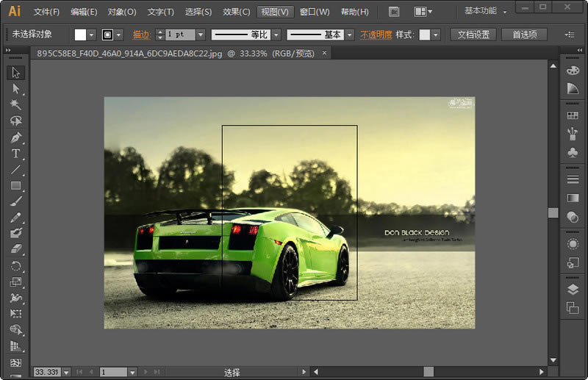Viewport: 588px width, 380px height.
Task: Activate the Paintbrush tool
Action: (x=15, y=201)
